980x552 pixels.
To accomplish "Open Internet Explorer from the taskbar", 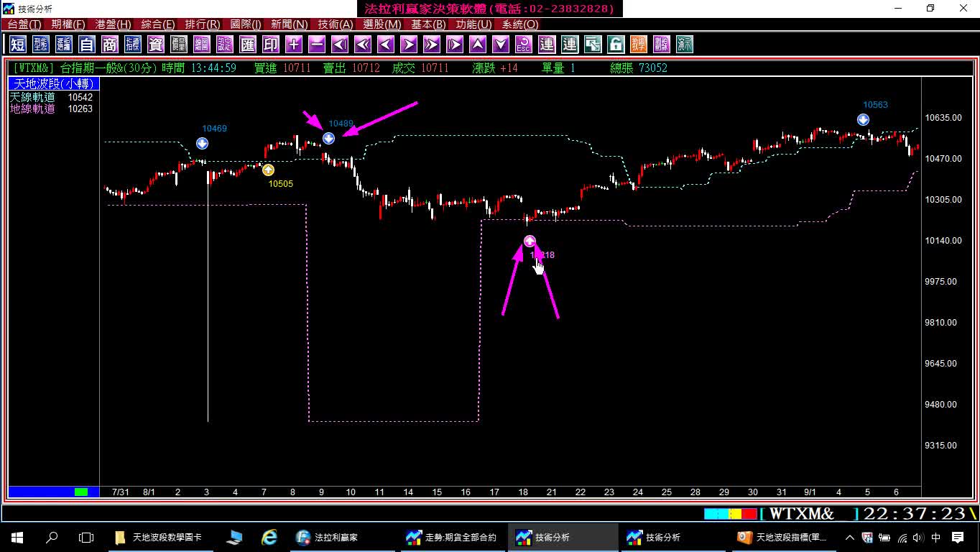I will [x=269, y=537].
